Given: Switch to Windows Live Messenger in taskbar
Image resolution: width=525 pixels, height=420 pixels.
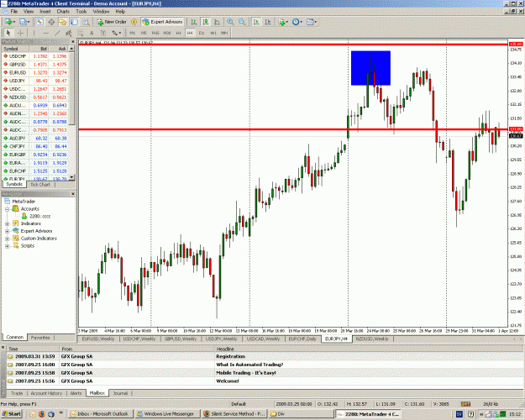Looking at the screenshot, I should (x=167, y=414).
